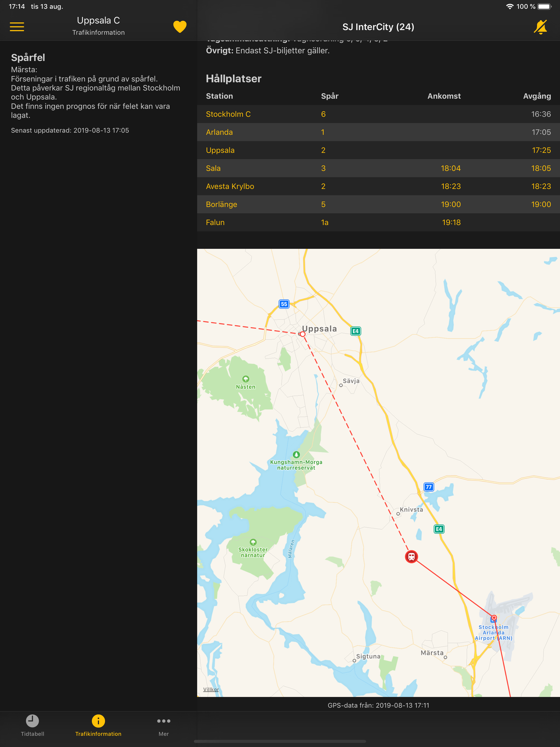Tap the Kungshamn-Morga naturreservat icon
This screenshot has height=747, width=560.
[x=296, y=454]
